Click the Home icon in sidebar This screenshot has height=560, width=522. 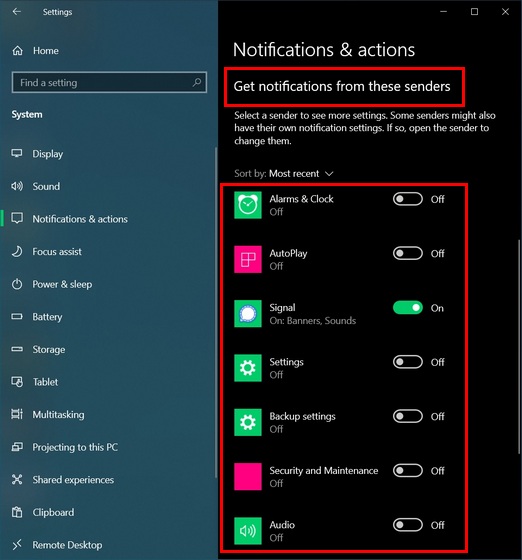point(17,51)
